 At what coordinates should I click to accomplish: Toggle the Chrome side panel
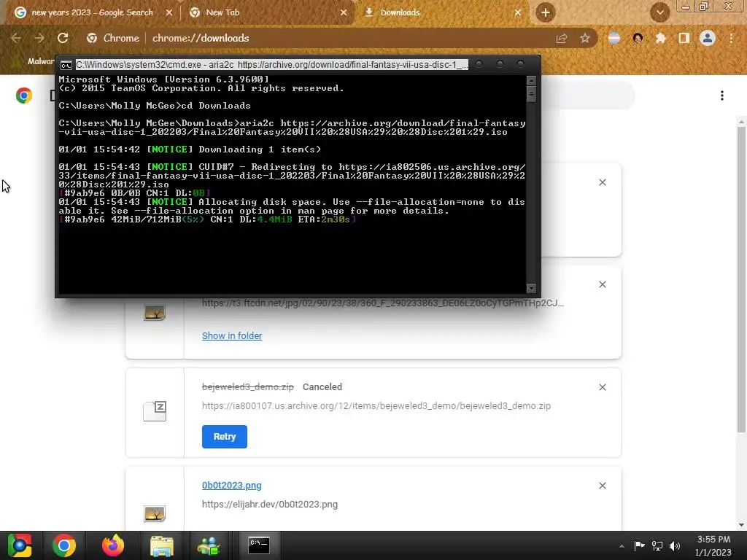684,38
